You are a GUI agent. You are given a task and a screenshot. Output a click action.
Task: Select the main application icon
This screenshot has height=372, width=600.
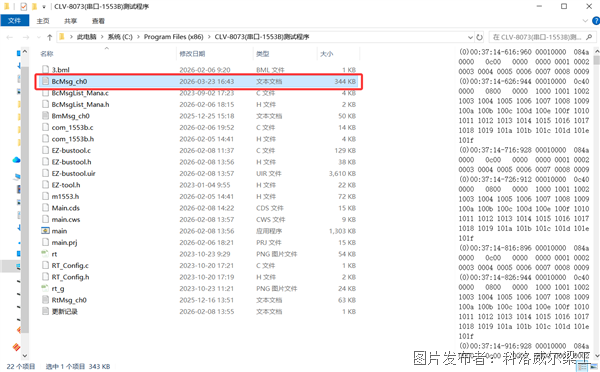pos(46,230)
